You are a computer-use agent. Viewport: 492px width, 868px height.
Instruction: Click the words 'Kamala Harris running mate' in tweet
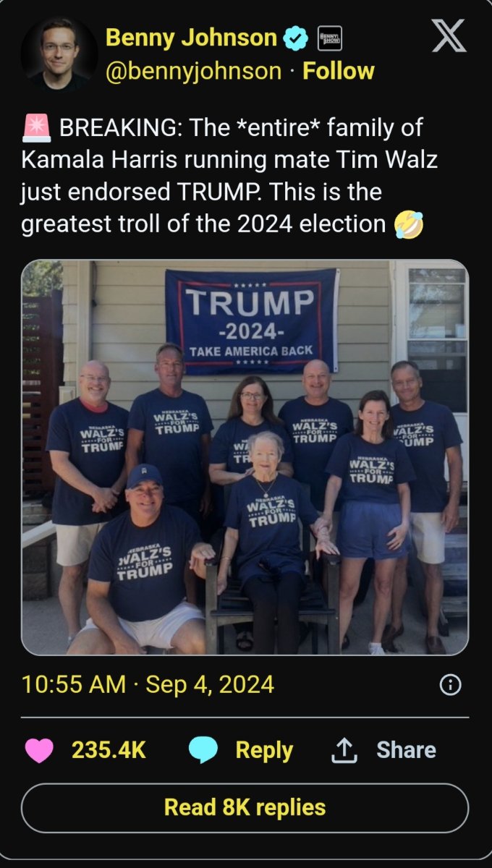click(x=161, y=161)
